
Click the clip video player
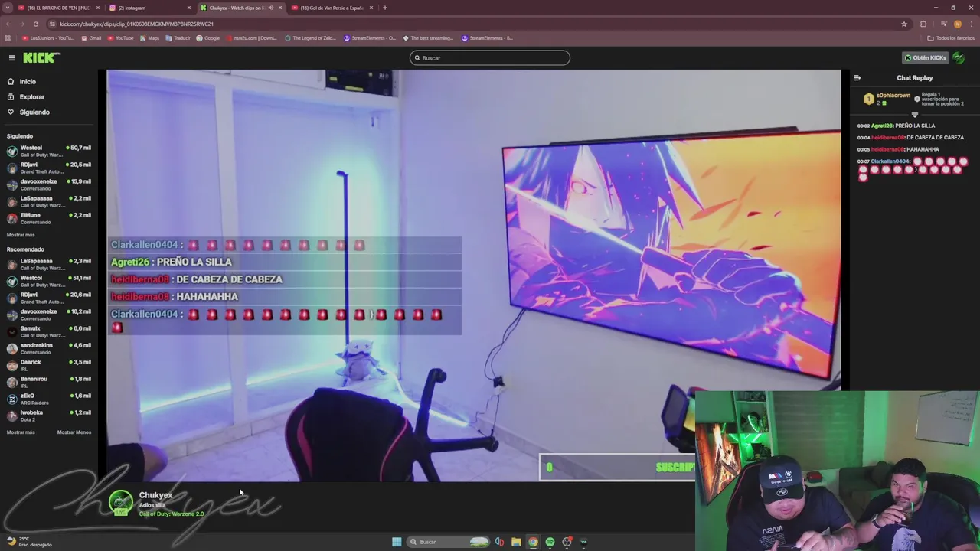pos(474,275)
